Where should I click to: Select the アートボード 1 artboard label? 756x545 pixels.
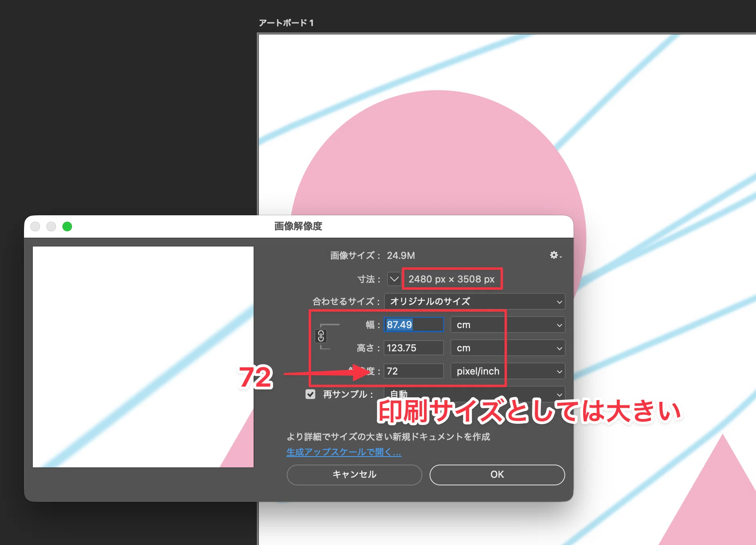(286, 23)
